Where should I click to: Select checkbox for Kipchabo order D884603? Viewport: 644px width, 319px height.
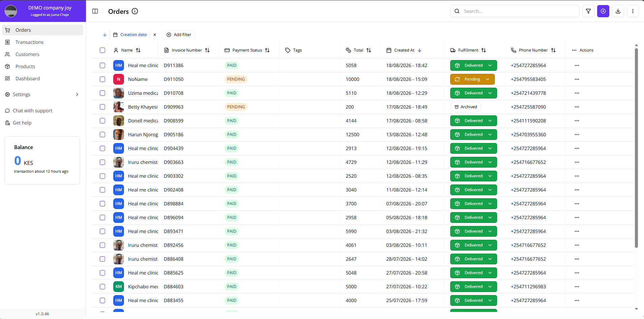[102, 287]
